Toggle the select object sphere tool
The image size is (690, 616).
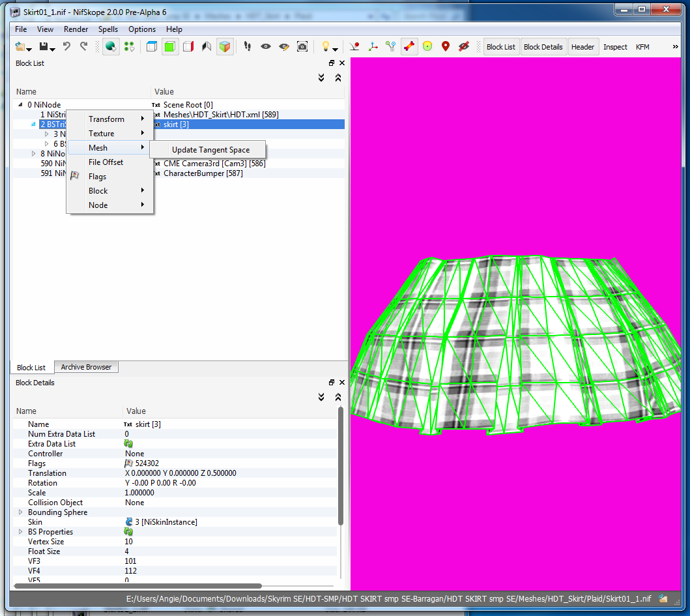[111, 46]
